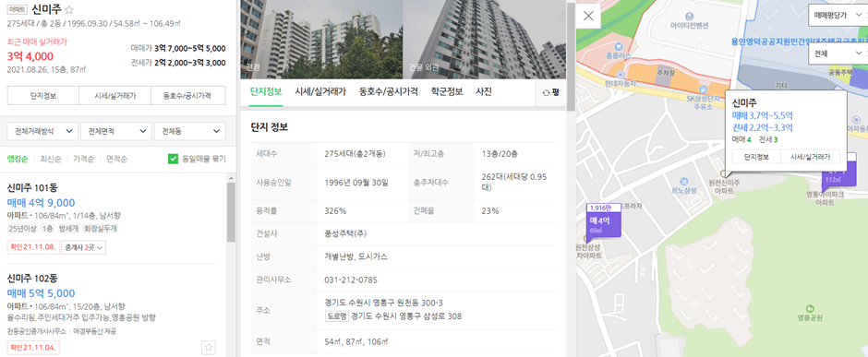This screenshot has width=868, height=357.
Task: Click 031-212-0785 phone number
Action: [x=351, y=280]
